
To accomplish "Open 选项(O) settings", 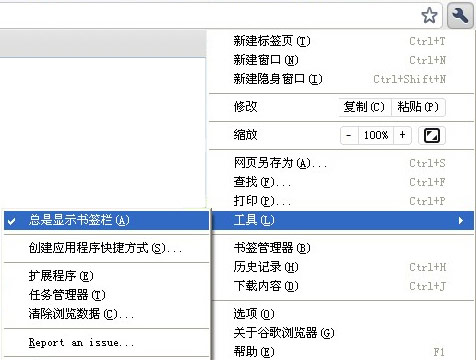I will click(x=343, y=314).
